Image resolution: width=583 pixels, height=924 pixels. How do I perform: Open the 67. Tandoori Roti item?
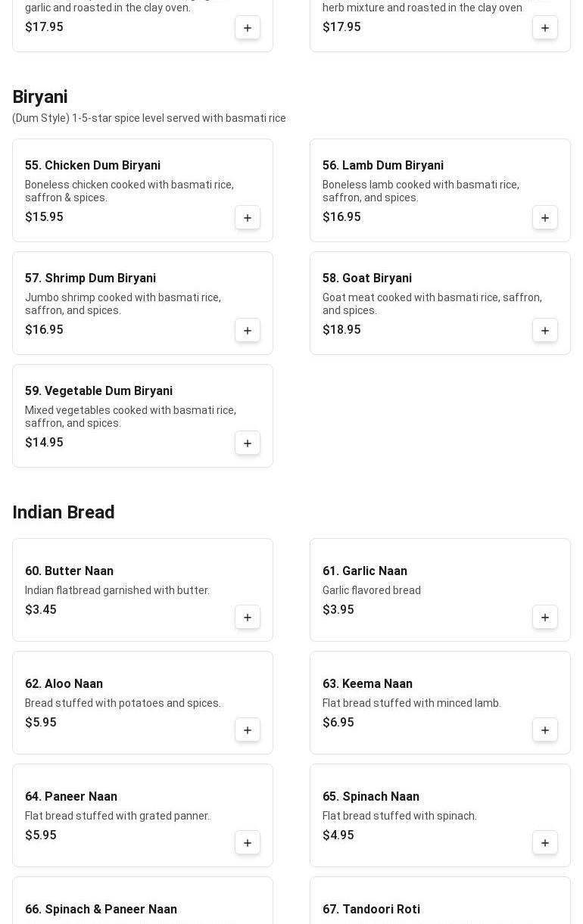(371, 910)
